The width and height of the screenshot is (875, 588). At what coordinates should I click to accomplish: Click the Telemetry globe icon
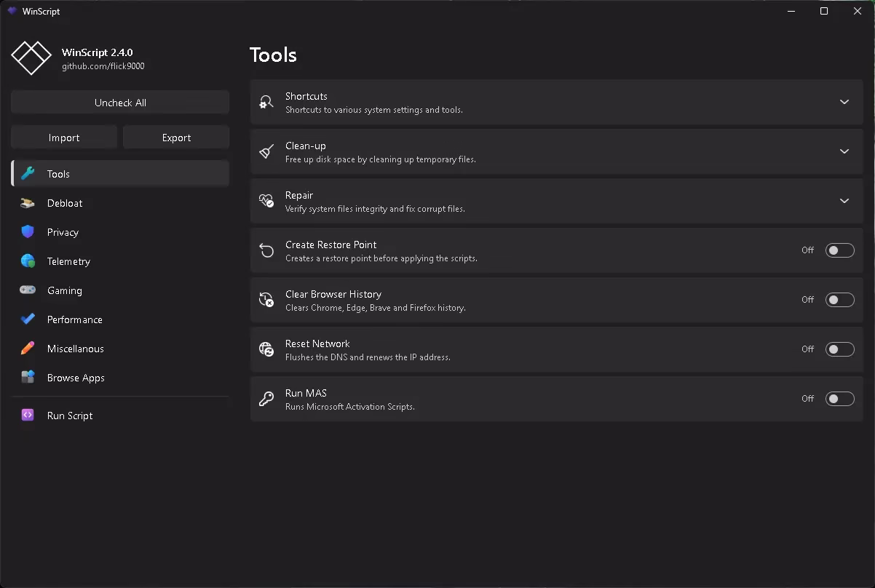(x=28, y=261)
